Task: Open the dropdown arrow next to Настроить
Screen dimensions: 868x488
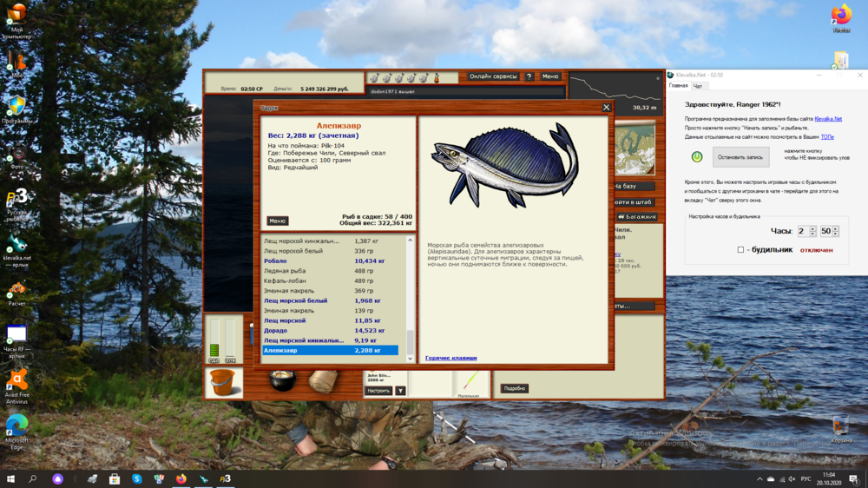Action: pyautogui.click(x=400, y=391)
